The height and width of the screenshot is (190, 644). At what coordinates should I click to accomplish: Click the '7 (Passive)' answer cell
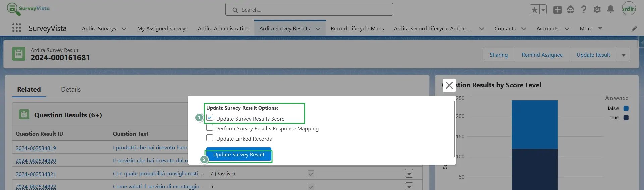click(x=223, y=174)
